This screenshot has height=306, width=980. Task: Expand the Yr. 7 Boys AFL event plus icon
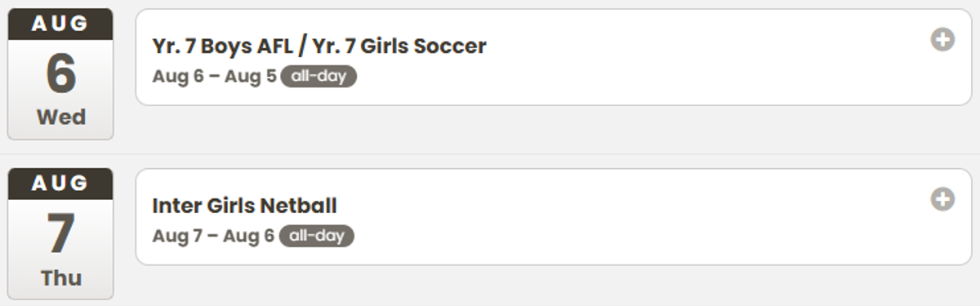click(x=942, y=39)
